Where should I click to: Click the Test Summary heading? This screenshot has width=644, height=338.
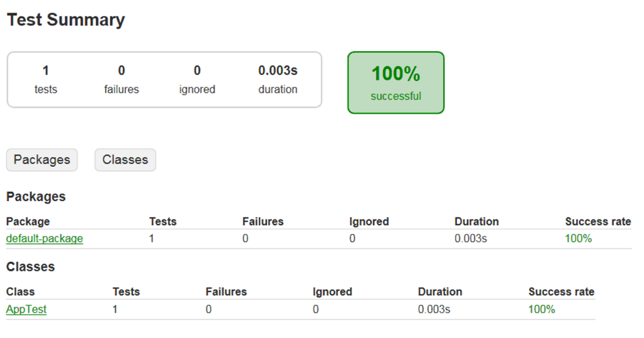66,20
